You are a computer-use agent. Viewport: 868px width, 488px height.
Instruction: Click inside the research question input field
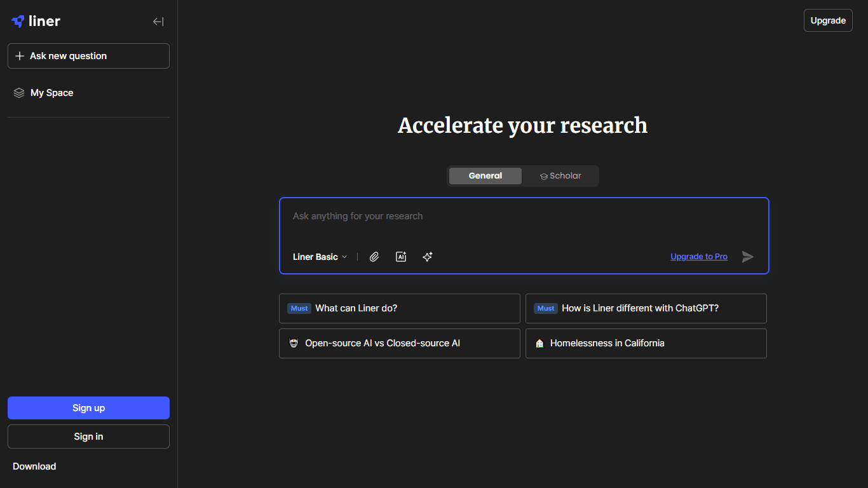pyautogui.click(x=524, y=216)
